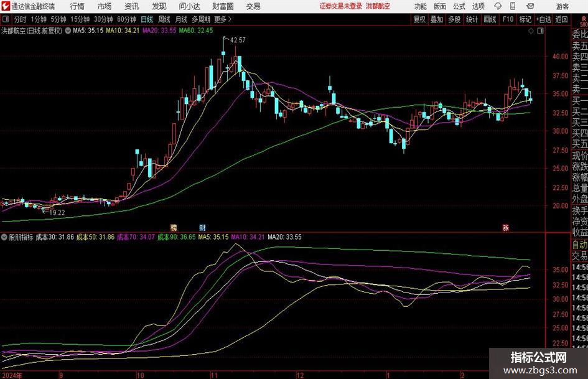Open the 交易 menu

[253, 6]
